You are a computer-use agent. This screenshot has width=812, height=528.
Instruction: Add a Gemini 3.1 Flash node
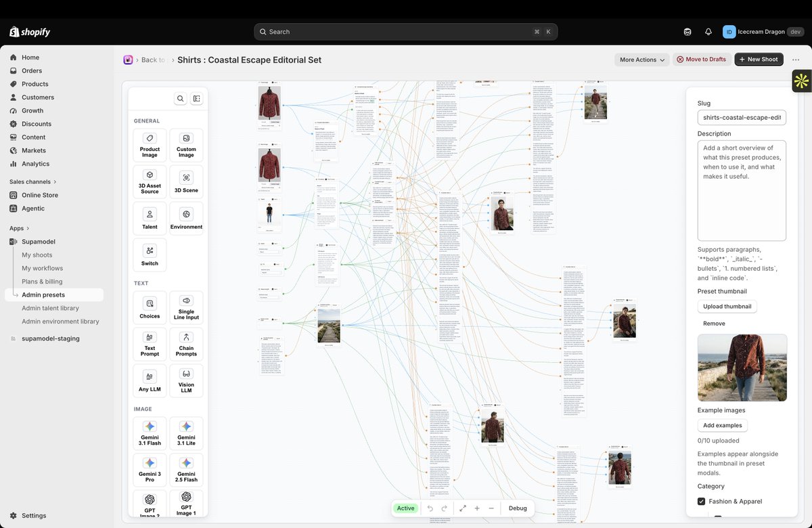[x=150, y=433]
